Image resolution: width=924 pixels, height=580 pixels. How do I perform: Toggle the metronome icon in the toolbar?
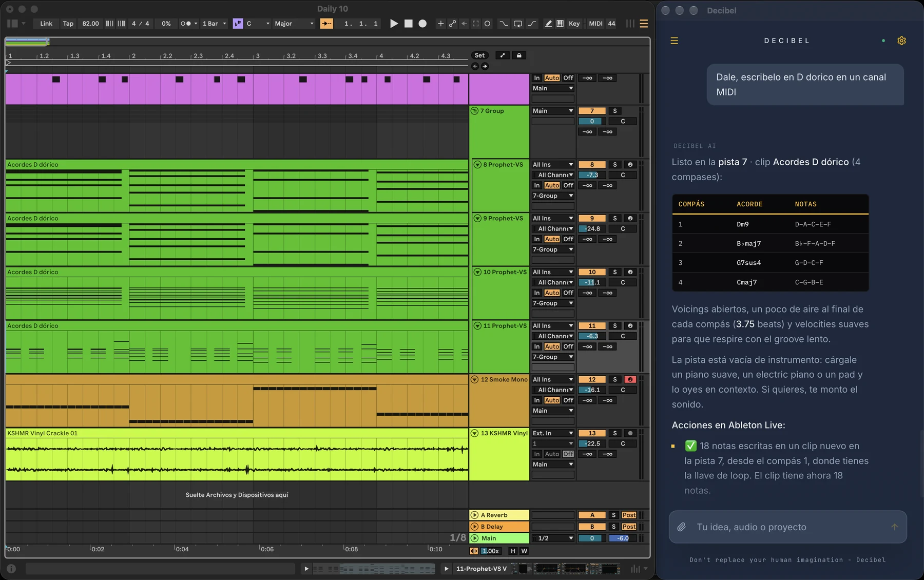point(188,24)
